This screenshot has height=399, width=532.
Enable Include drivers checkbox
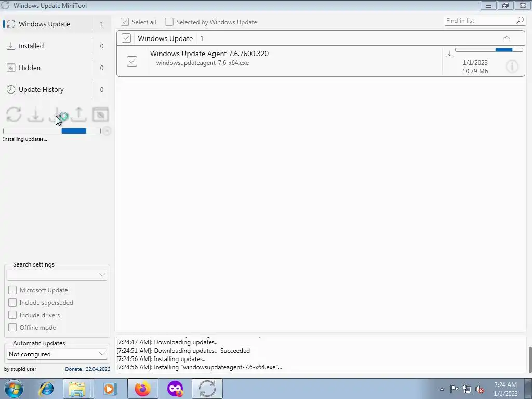(12, 315)
